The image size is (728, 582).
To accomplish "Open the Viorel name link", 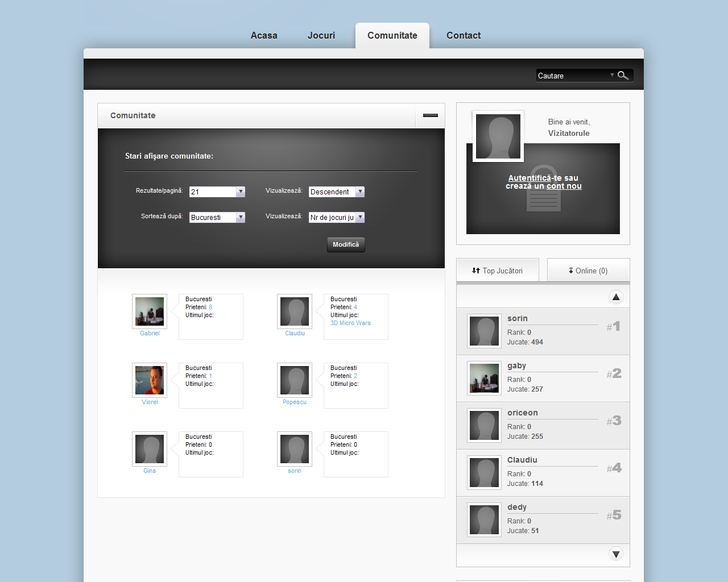I will [150, 402].
